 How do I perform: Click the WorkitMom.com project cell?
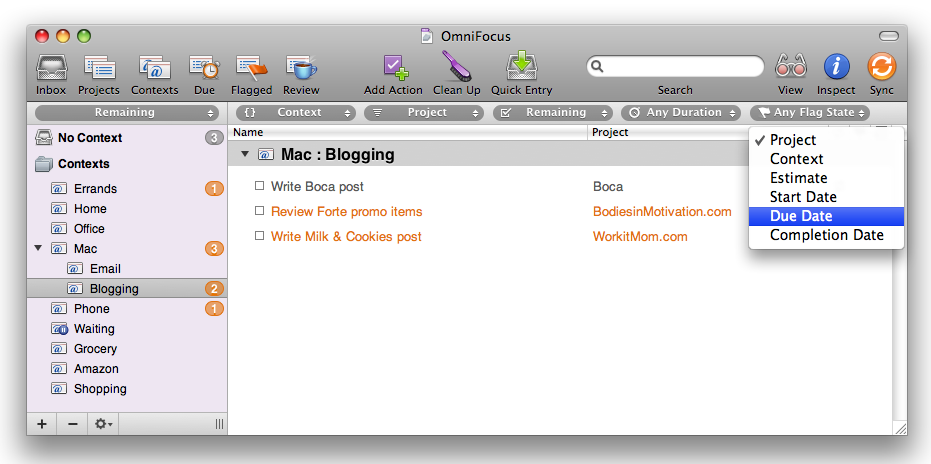(x=640, y=236)
